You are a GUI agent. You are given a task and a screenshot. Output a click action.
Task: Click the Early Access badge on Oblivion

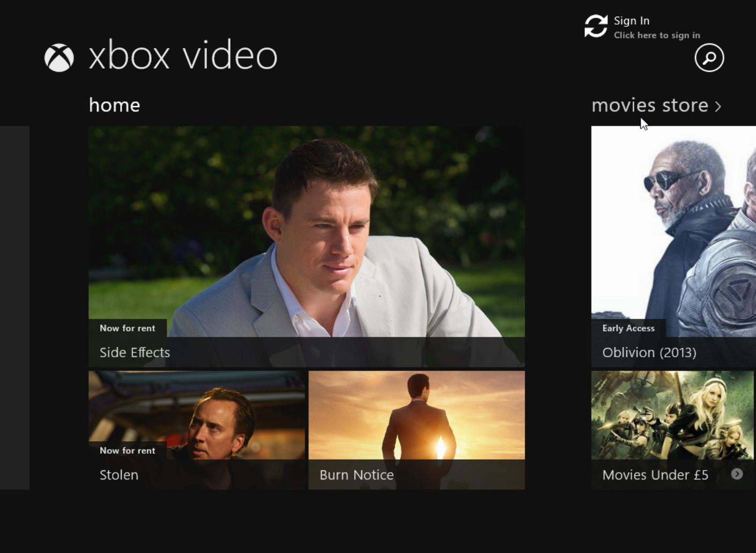tap(628, 328)
